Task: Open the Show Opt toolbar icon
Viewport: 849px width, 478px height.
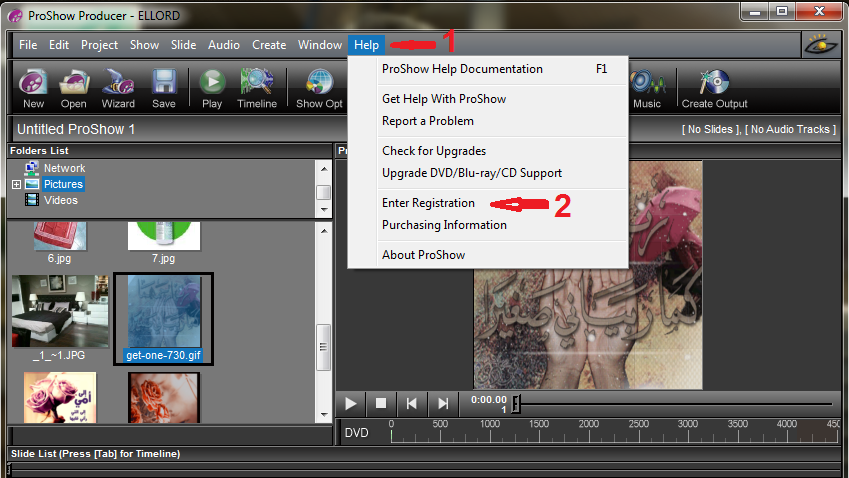Action: (319, 86)
